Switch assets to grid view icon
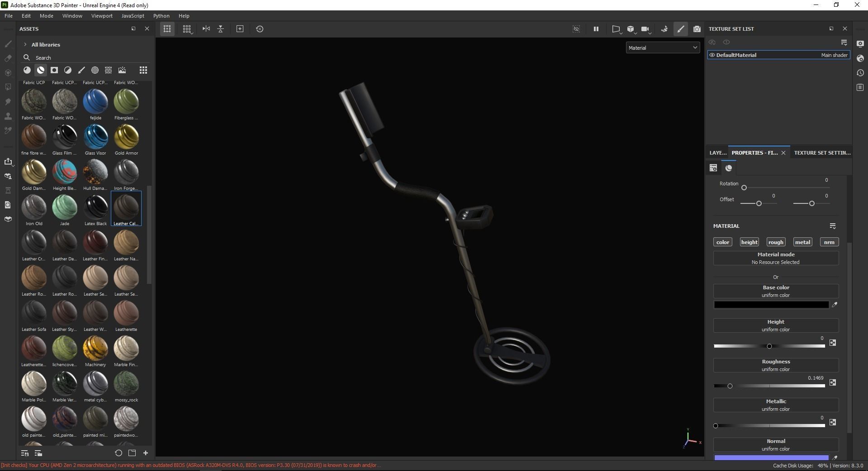The width and height of the screenshot is (868, 471). pos(143,70)
